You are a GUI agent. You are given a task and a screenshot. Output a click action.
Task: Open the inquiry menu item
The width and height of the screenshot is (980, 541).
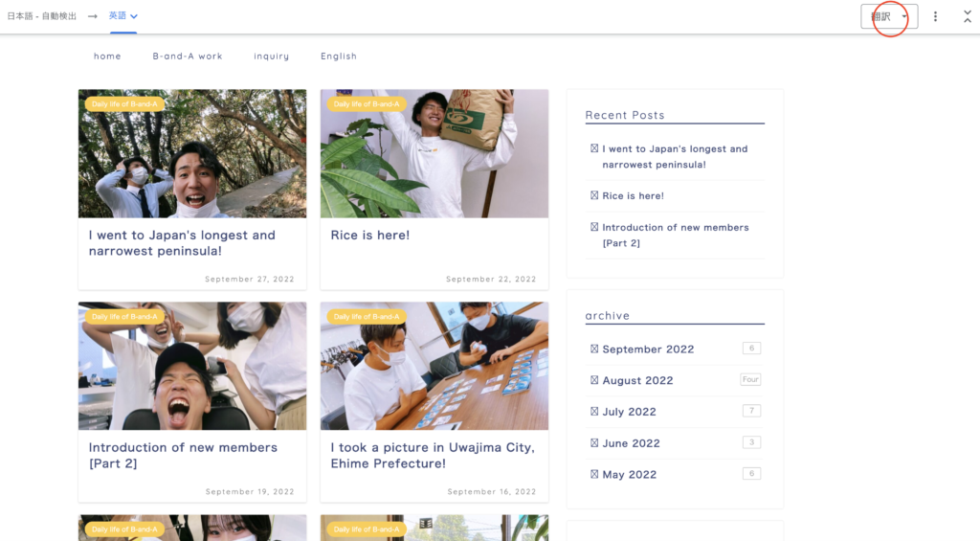click(x=271, y=56)
